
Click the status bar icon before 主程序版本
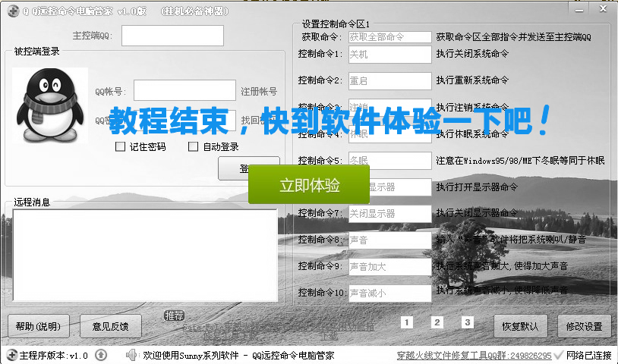click(11, 355)
